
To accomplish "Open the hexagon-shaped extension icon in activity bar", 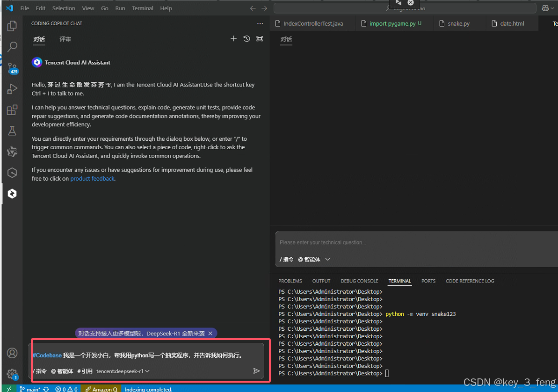I will pyautogui.click(x=12, y=173).
